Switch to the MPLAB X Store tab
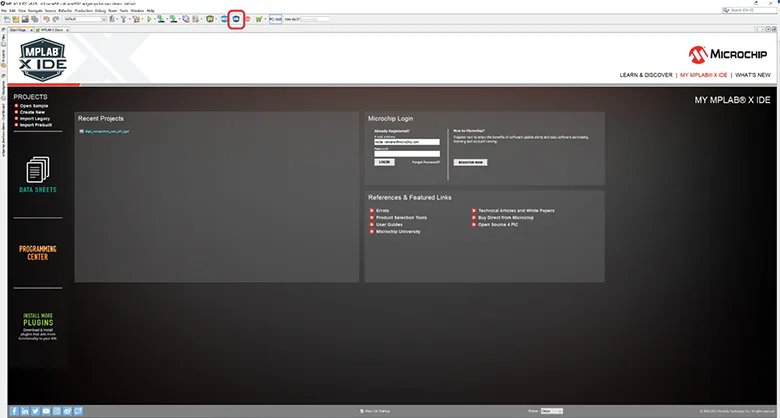 52,30
